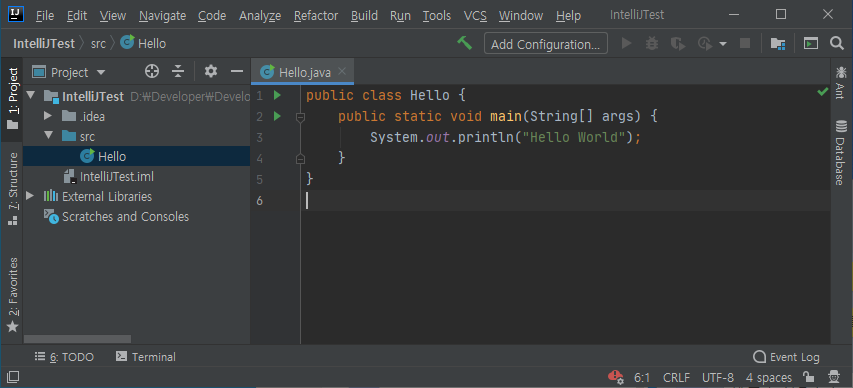Toggle the 2: Favorites tool window

(x=12, y=294)
